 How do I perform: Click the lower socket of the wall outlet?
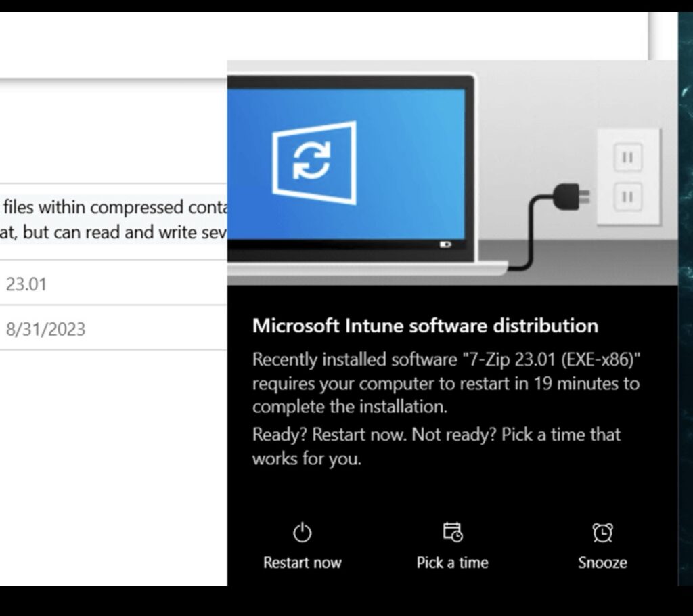point(627,197)
